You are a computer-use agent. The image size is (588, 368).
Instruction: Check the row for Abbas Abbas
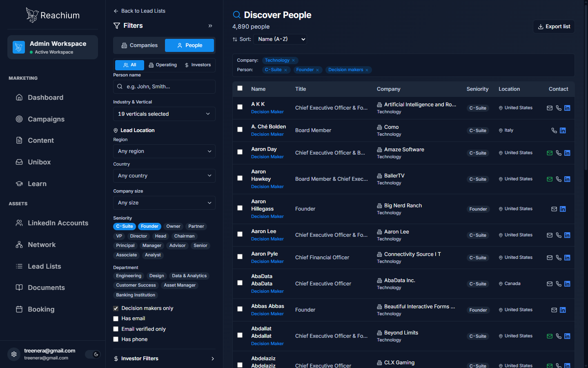(x=240, y=309)
